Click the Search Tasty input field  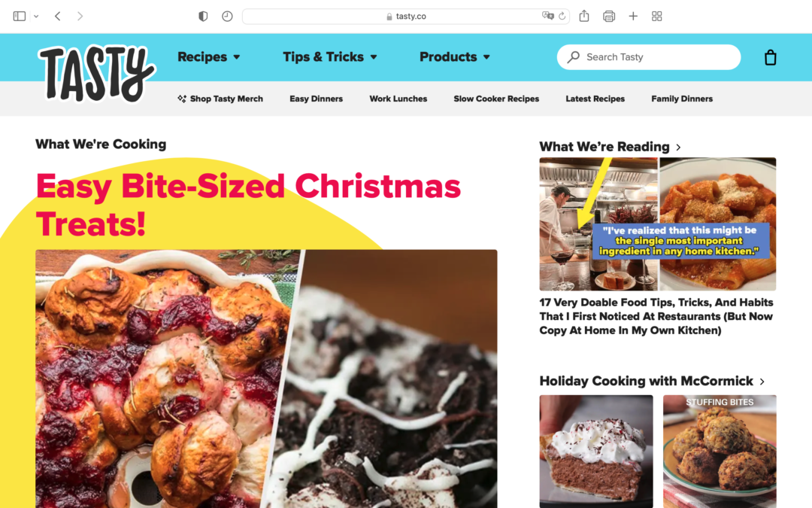point(648,57)
